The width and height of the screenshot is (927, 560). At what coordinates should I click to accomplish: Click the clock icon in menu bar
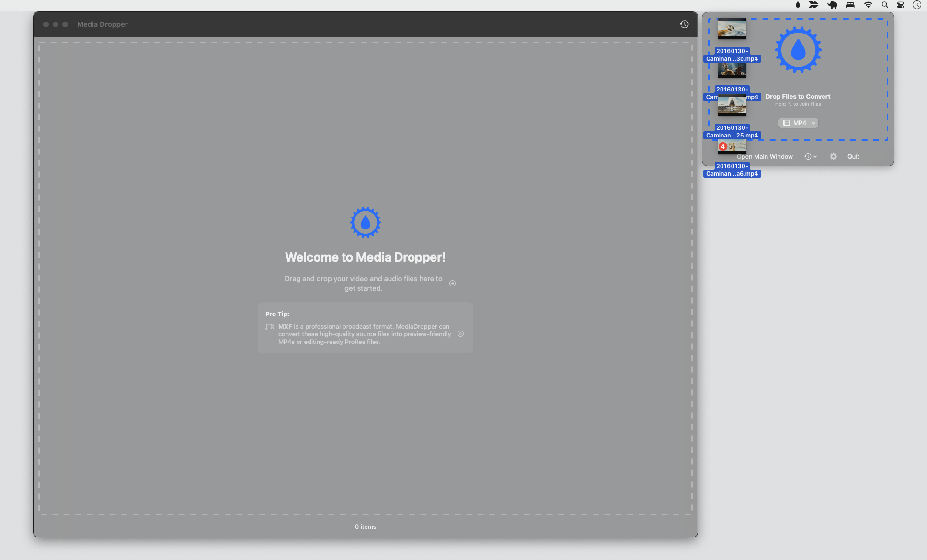coord(917,5)
